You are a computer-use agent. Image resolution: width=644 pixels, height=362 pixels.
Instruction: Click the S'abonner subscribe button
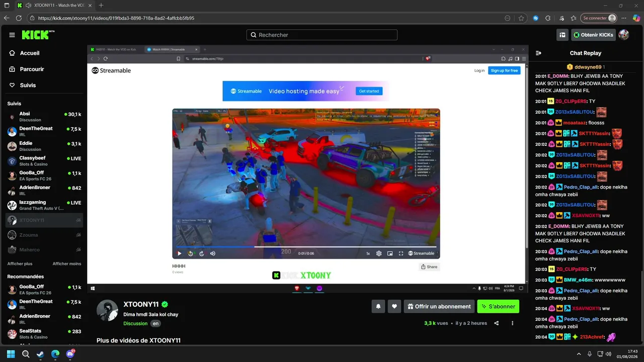coord(498,306)
